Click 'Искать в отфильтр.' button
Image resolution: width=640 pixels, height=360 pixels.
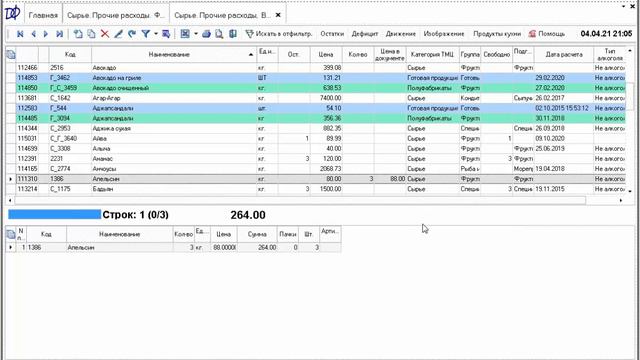pos(279,34)
